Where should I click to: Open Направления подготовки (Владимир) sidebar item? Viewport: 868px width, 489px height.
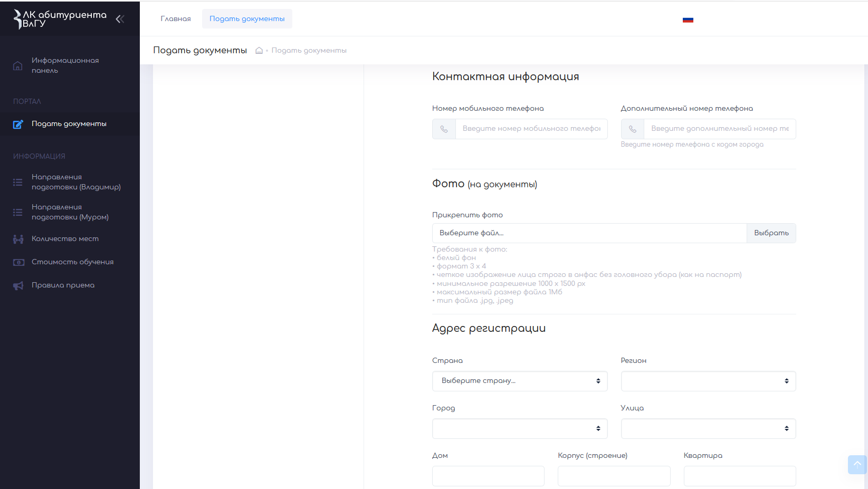[x=70, y=182]
